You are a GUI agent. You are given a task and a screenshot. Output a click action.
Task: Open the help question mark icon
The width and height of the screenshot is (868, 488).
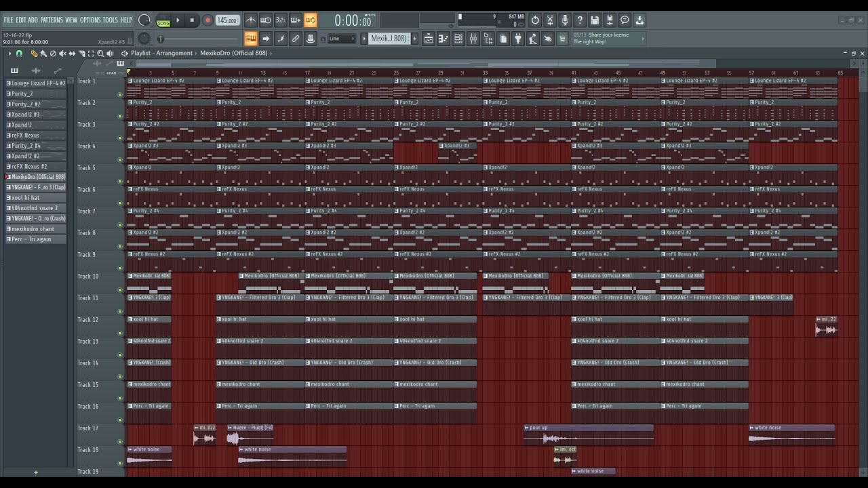[580, 20]
